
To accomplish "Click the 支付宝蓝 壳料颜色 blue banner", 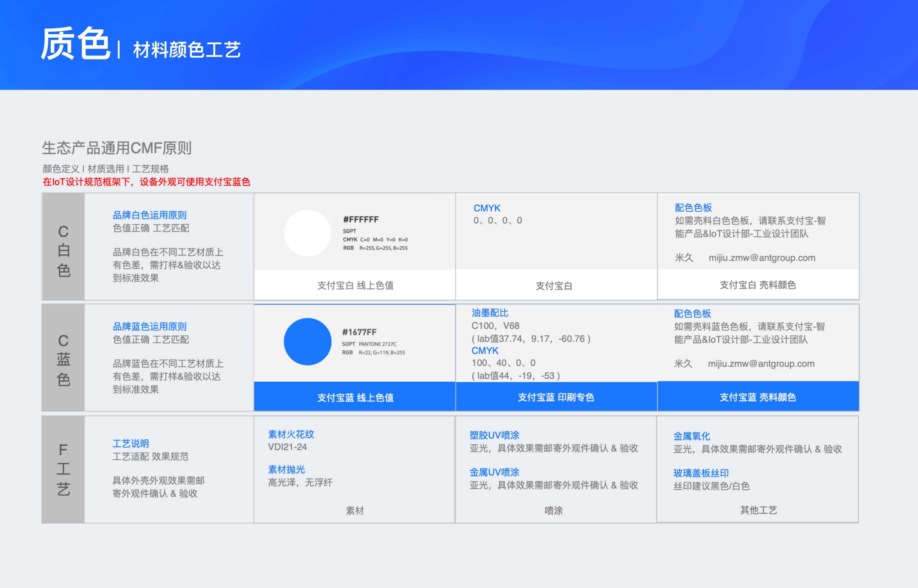I will [757, 397].
